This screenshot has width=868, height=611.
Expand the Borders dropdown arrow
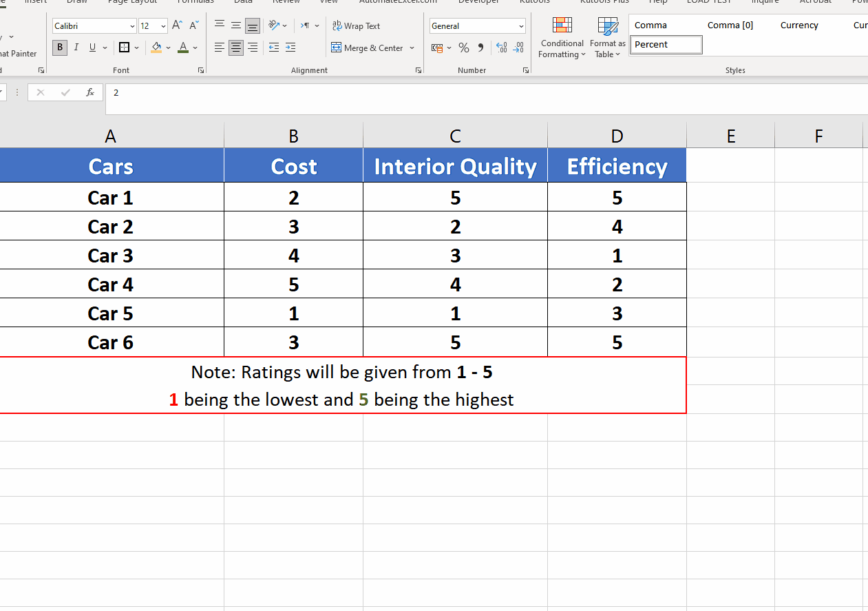click(136, 48)
